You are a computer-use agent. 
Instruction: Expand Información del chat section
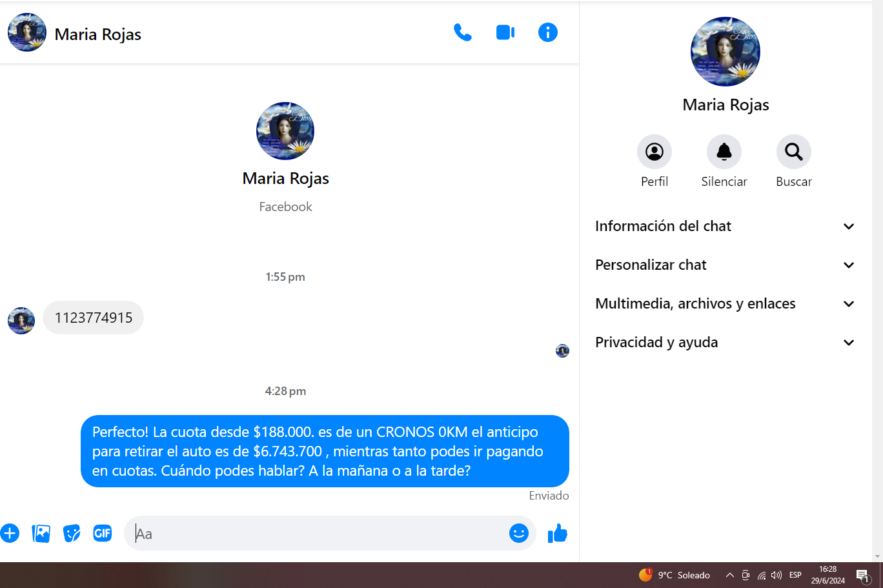coord(725,227)
